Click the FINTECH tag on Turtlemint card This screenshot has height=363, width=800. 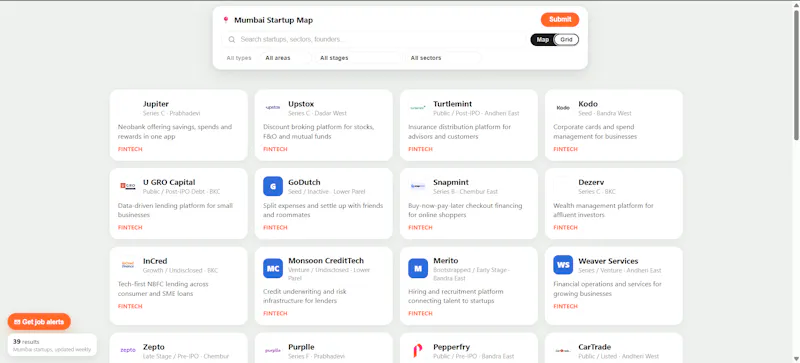point(420,149)
